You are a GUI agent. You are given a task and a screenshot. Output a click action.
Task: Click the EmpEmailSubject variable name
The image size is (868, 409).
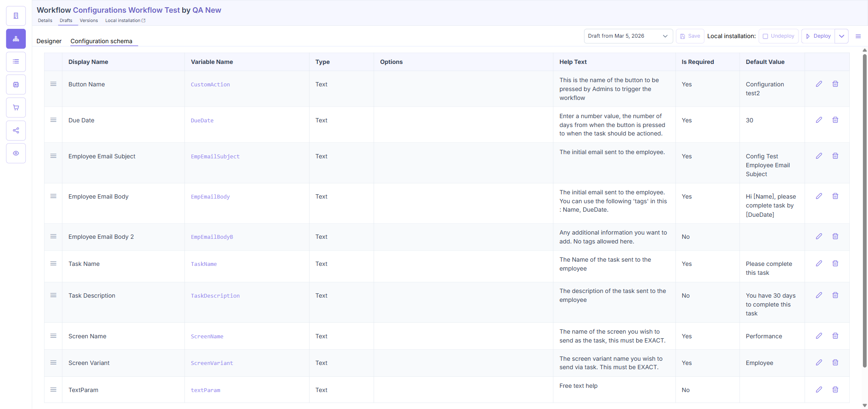click(215, 157)
